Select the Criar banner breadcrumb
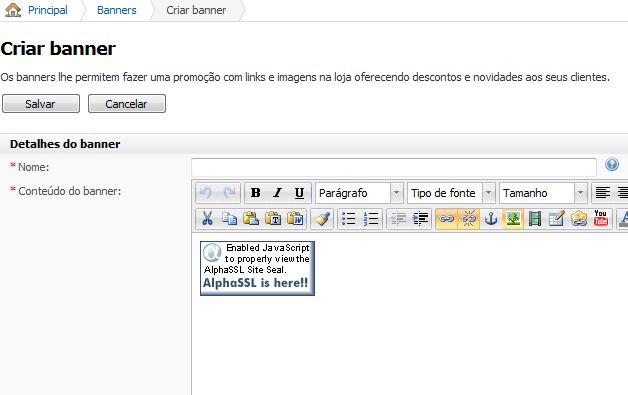Viewport: 628px width, 395px height. [x=196, y=10]
